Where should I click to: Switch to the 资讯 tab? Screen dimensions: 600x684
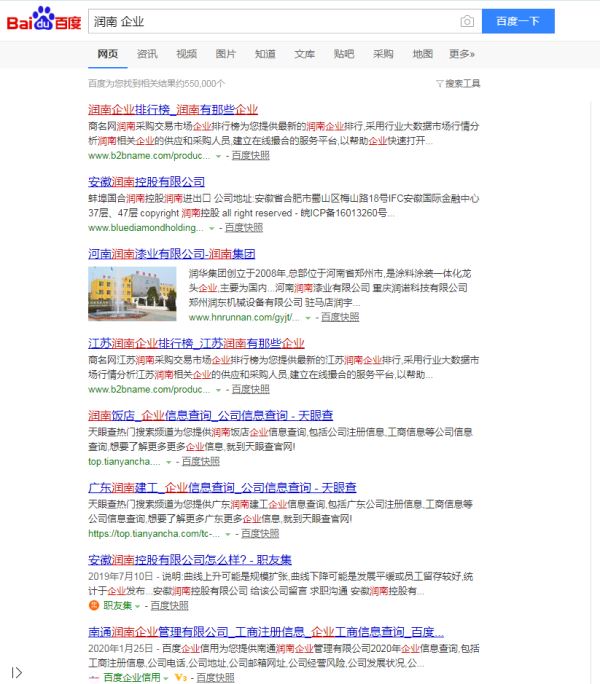point(147,54)
